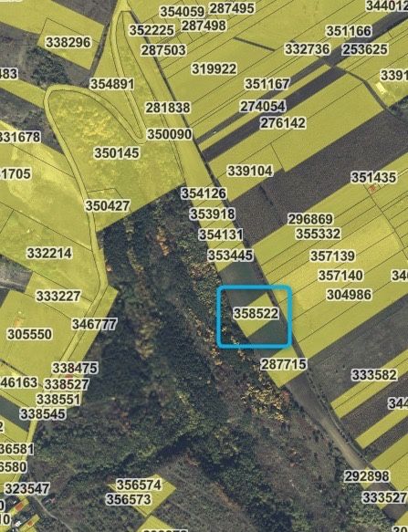The image size is (408, 532).
Task: Choose parcel 304986
Action: (x=349, y=295)
